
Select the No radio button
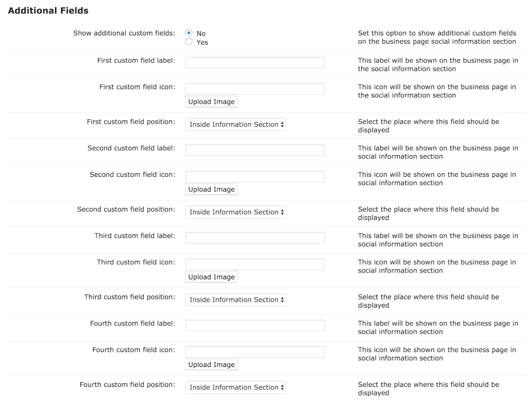189,33
